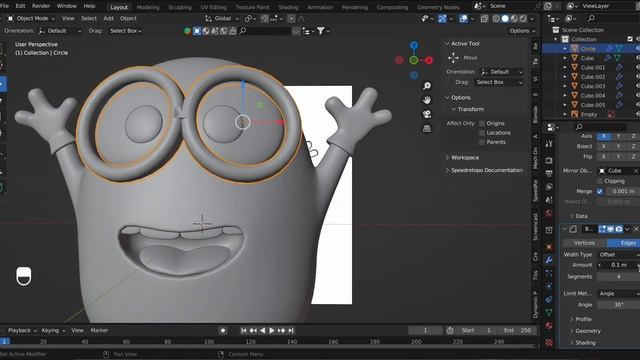Expand the Speedretopo Documentation panel
Screen dimensions: 640x360
[x=484, y=170]
